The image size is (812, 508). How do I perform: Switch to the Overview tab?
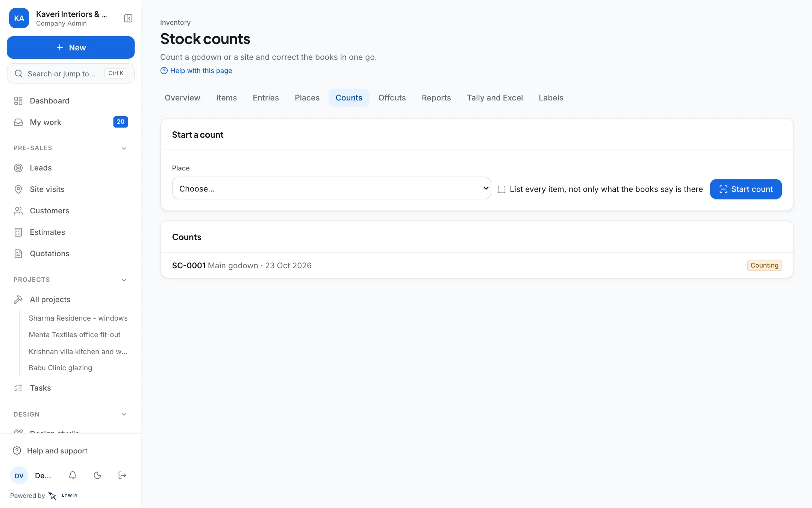point(182,98)
